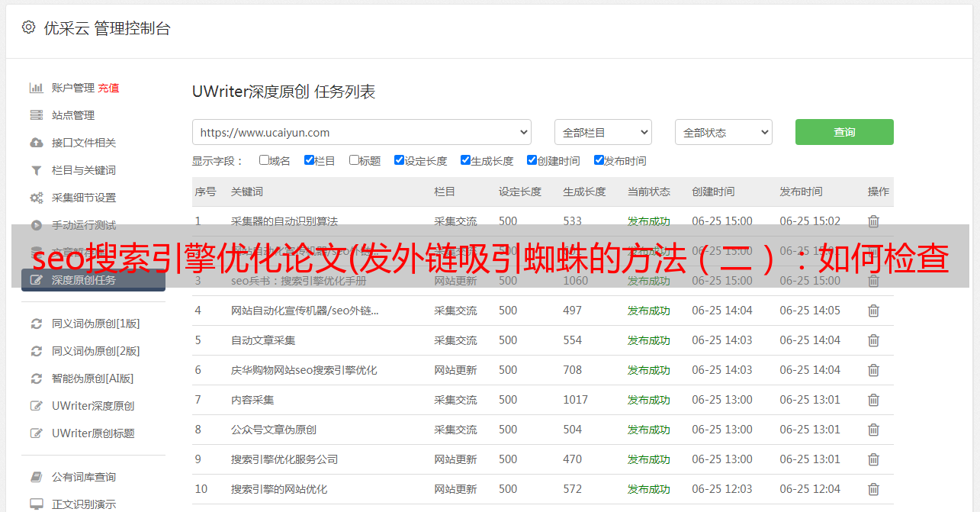
Task: Click the server icon for 站点管理
Action: point(36,115)
